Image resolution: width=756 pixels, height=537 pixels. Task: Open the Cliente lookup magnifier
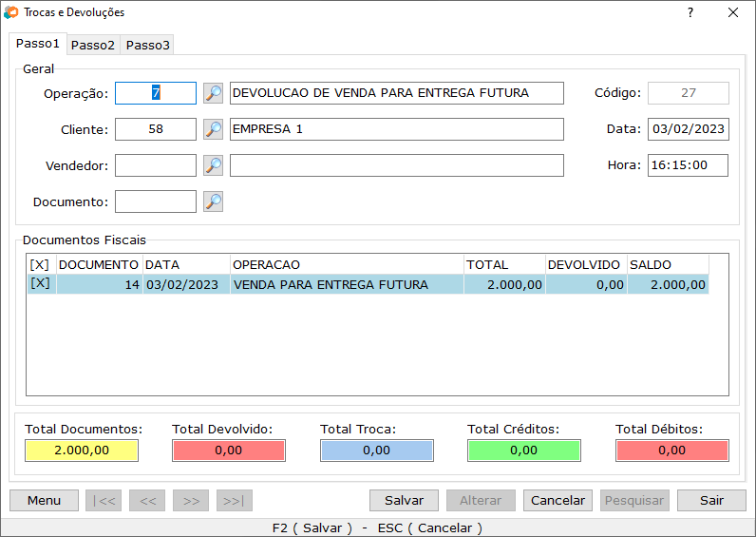(x=213, y=129)
